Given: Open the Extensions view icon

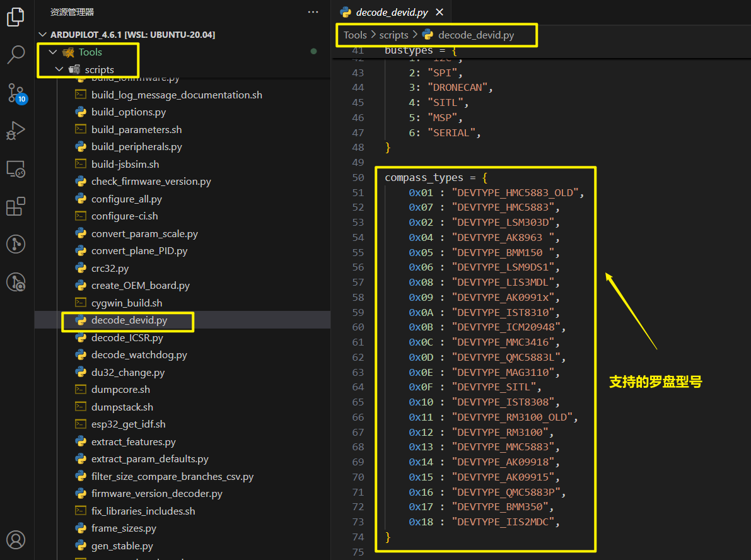Looking at the screenshot, I should [16, 207].
